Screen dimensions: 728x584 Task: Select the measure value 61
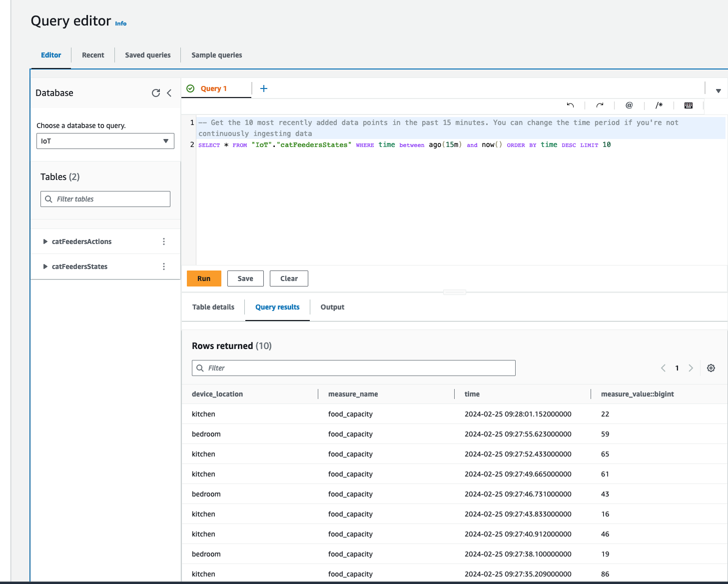click(x=605, y=474)
